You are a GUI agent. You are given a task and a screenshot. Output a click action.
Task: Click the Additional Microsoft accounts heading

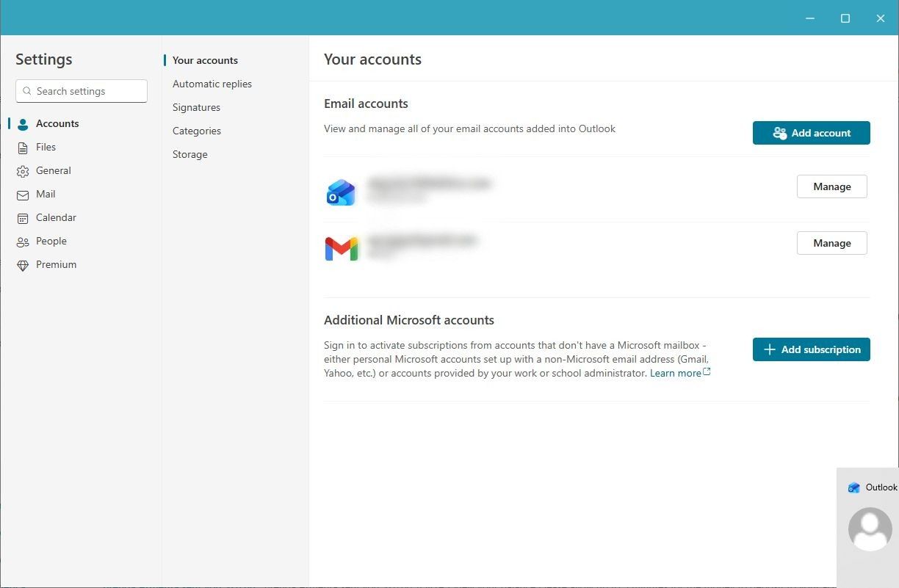click(x=409, y=320)
